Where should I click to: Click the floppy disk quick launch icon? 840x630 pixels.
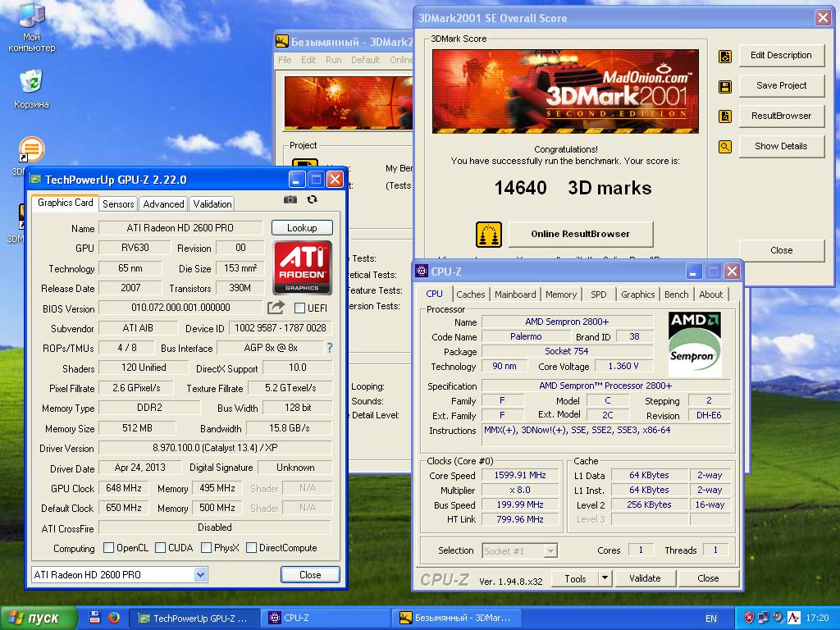(x=95, y=617)
